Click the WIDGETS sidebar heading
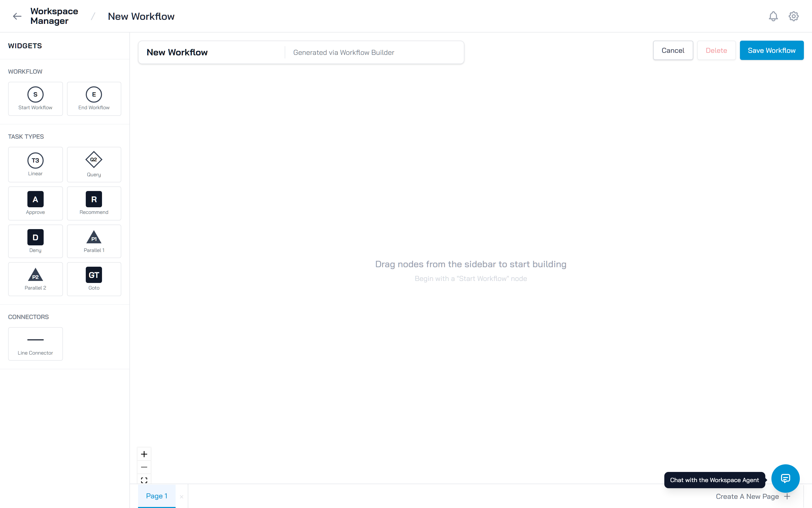Image resolution: width=812 pixels, height=508 pixels. 25,46
